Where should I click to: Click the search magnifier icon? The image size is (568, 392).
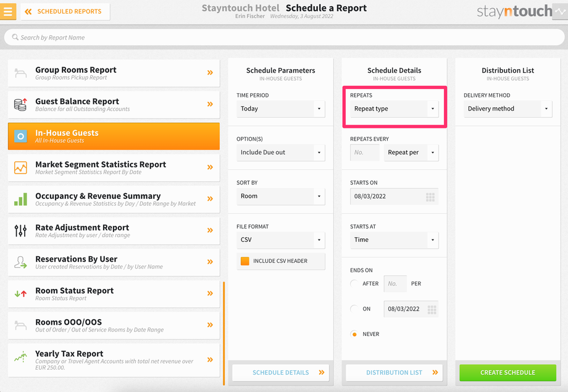click(x=15, y=37)
